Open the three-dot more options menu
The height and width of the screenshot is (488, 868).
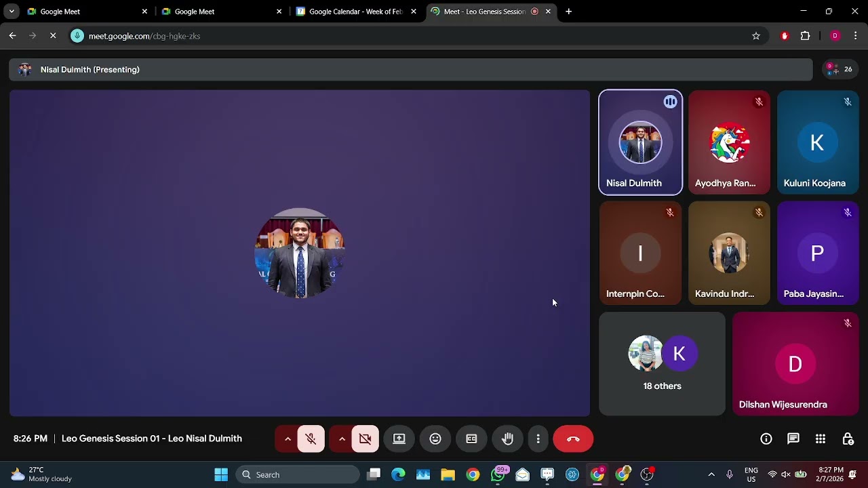pyautogui.click(x=538, y=439)
